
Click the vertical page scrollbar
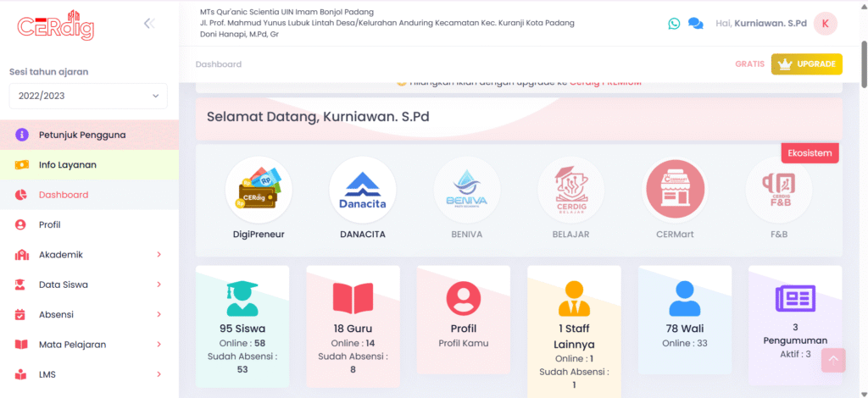tap(864, 64)
